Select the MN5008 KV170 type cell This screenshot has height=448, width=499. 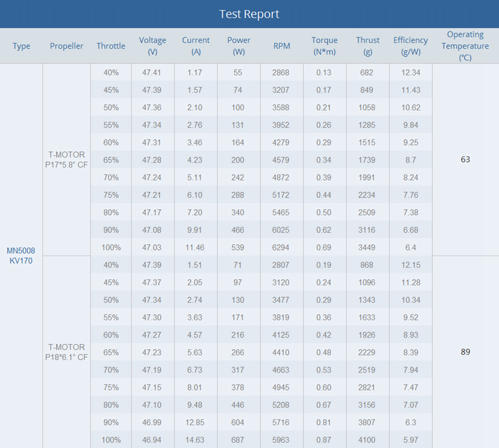(x=21, y=255)
